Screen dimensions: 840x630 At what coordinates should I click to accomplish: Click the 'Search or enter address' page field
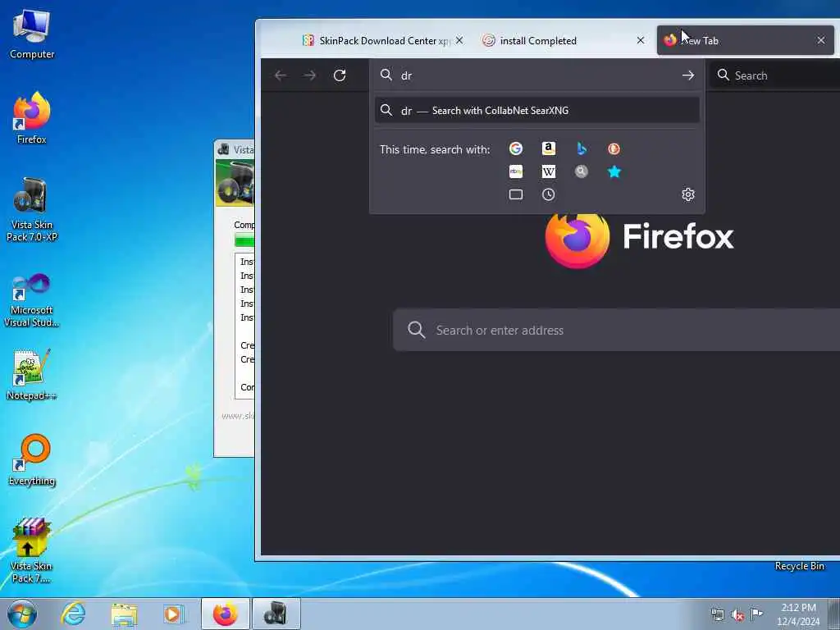pos(616,330)
